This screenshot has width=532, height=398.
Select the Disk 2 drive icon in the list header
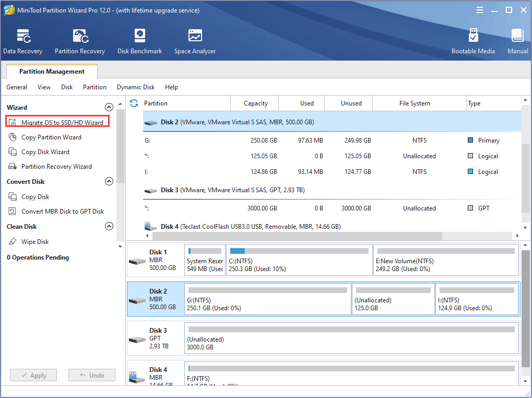click(151, 123)
